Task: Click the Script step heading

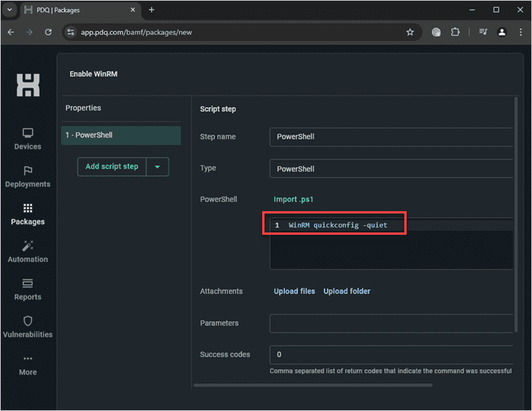Action: pyautogui.click(x=218, y=109)
